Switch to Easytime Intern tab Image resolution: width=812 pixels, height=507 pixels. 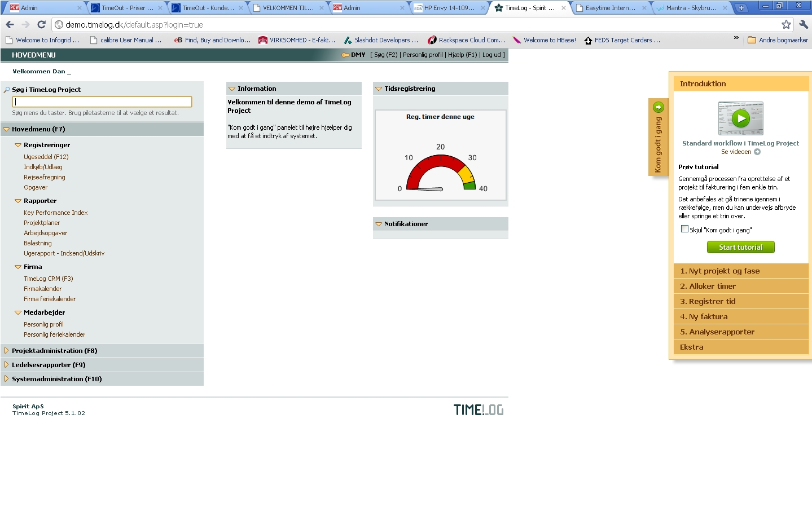[611, 8]
